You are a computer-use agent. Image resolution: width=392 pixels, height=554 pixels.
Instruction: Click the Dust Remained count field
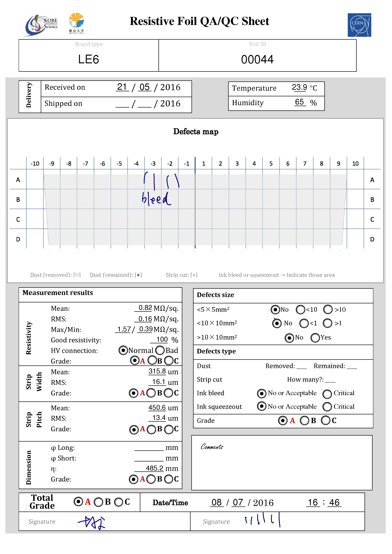click(x=352, y=366)
